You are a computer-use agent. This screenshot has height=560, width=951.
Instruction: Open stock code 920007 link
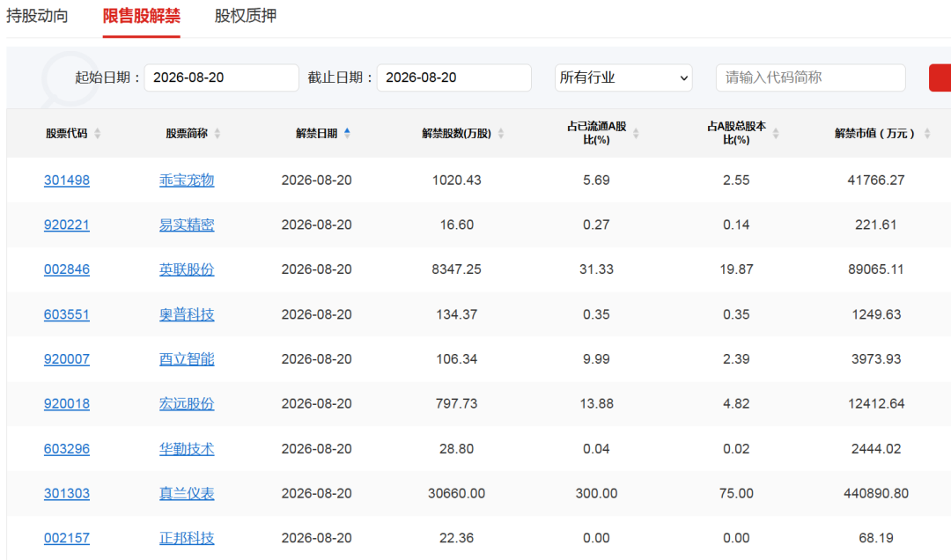(67, 359)
